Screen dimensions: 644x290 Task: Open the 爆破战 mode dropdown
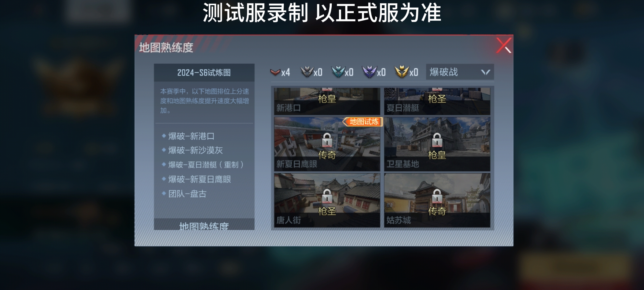pos(460,72)
